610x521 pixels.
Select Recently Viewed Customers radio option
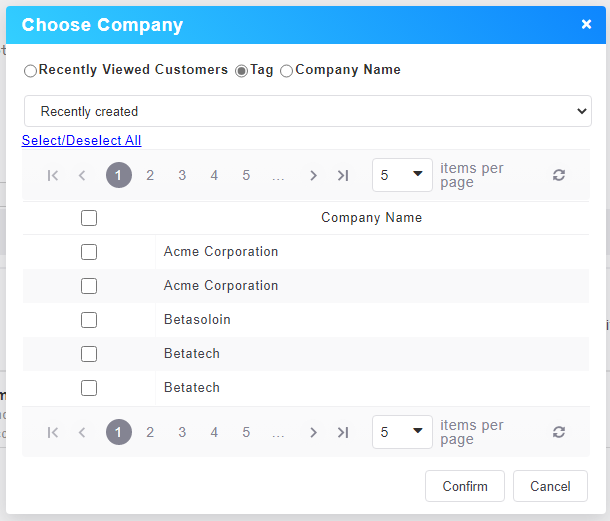(30, 71)
